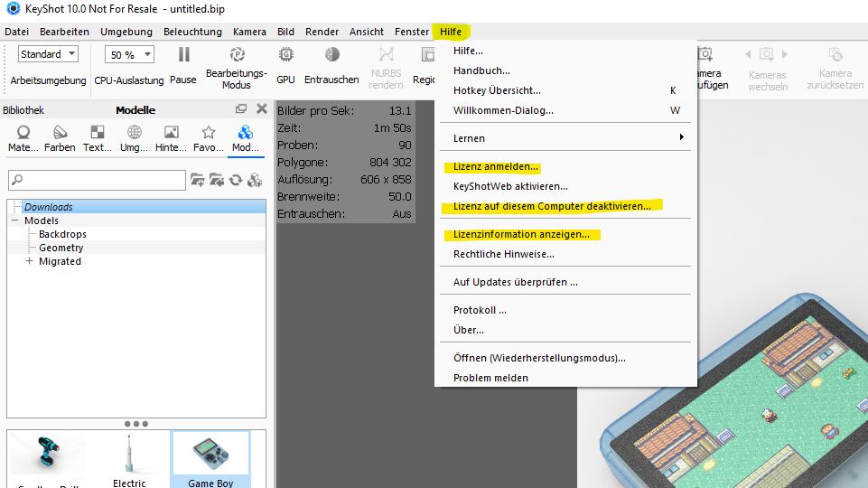Open Render menu

pos(322,32)
